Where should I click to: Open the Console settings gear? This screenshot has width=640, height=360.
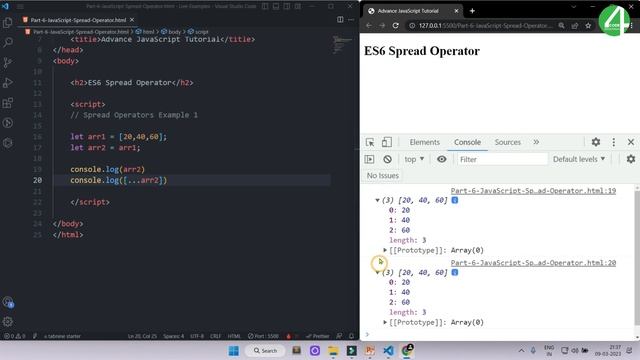[631, 159]
